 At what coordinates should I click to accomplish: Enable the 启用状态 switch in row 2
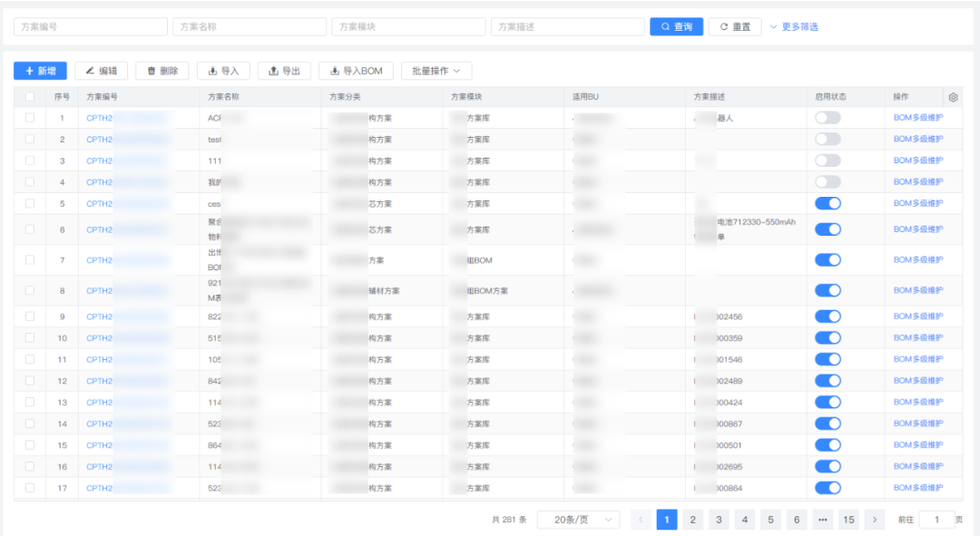tap(828, 139)
